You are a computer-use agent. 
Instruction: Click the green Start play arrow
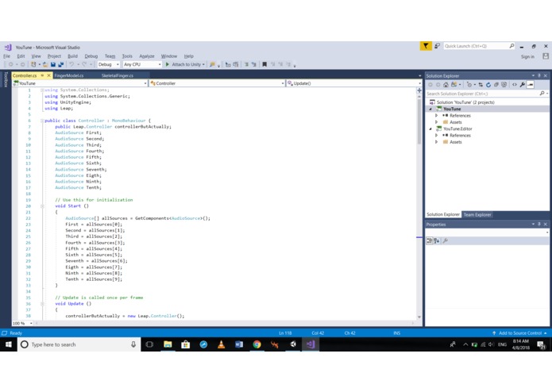point(168,64)
